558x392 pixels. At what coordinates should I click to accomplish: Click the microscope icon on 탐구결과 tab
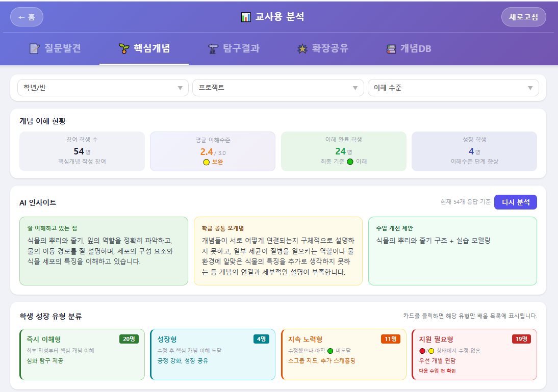coord(213,48)
